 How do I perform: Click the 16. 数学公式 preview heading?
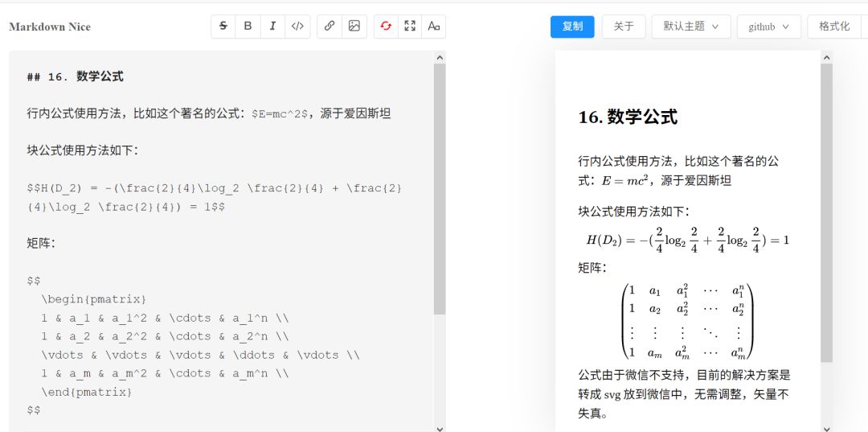pos(628,117)
